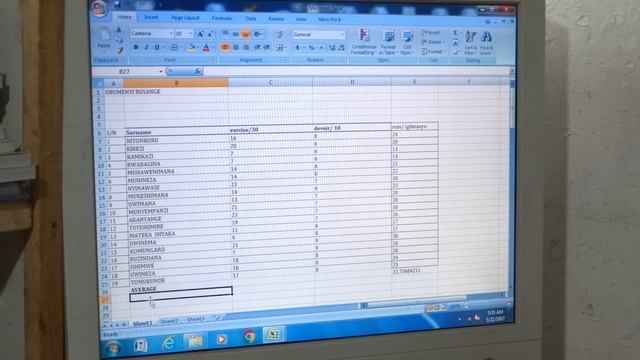Toggle Underline formatting
Screen dimensions: 640x360
157,47
